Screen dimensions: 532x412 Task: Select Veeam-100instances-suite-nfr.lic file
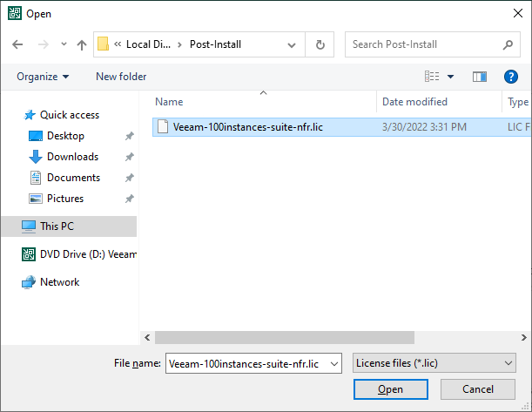pyautogui.click(x=341, y=127)
